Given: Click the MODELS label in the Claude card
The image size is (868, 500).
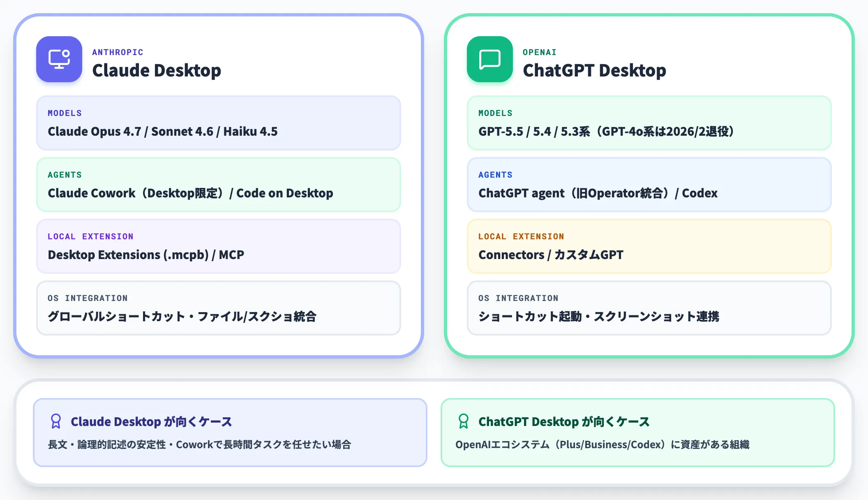Looking at the screenshot, I should (65, 113).
